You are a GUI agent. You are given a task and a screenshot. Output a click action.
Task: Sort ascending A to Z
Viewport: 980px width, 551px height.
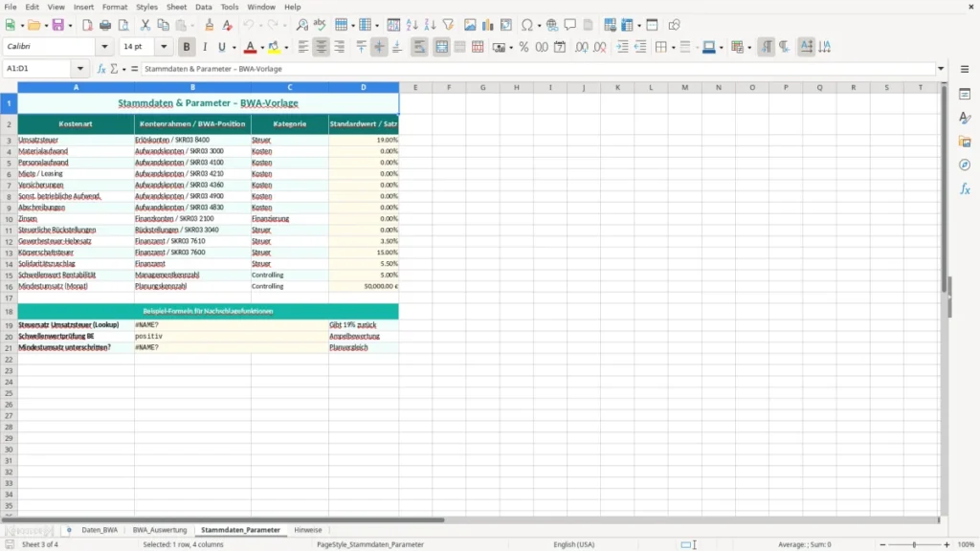[x=412, y=25]
